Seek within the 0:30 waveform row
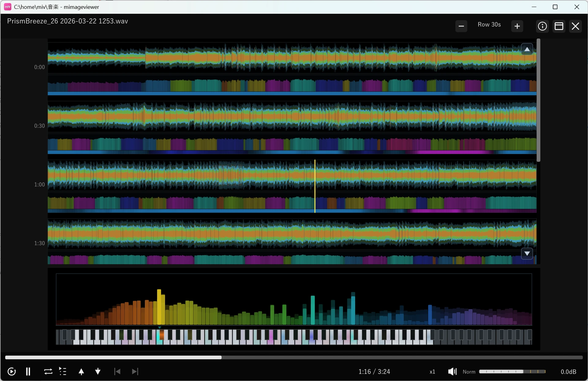Viewport: 588px width, 381px height. [x=292, y=116]
